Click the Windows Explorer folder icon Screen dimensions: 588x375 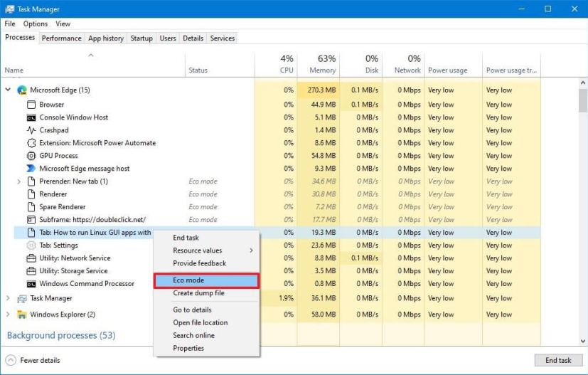pos(22,315)
